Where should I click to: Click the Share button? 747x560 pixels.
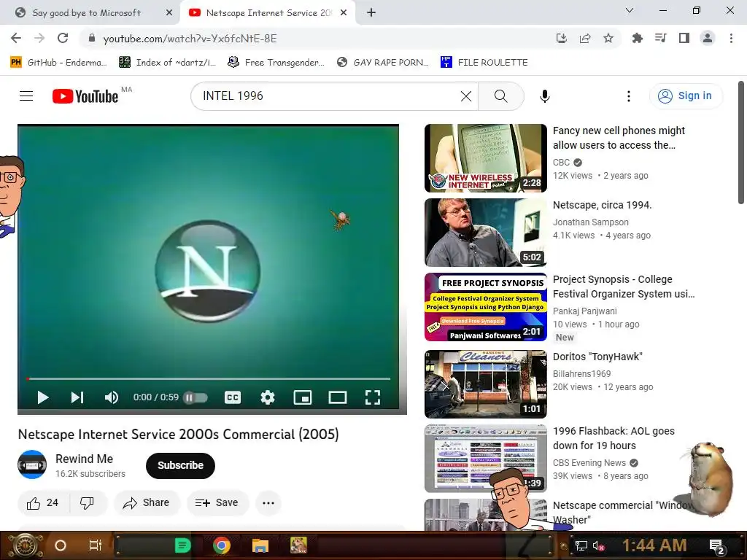tap(147, 503)
